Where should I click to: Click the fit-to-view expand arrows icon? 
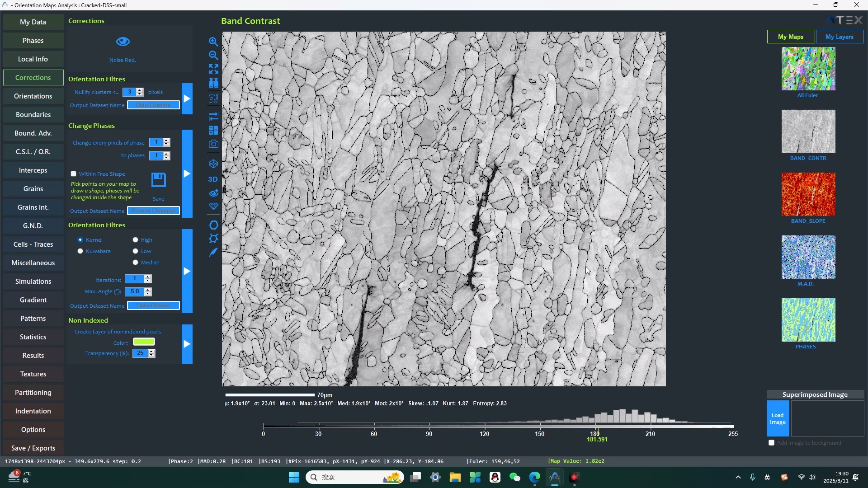pos(213,69)
